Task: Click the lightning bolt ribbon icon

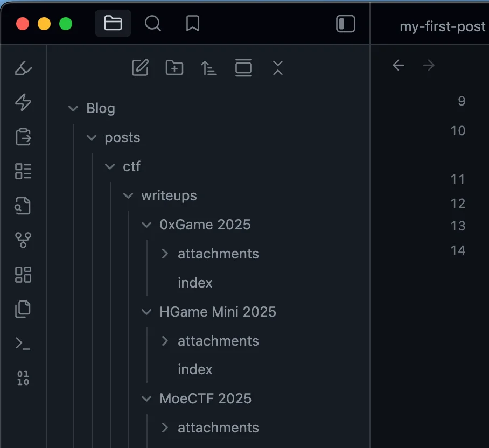Action: [23, 102]
